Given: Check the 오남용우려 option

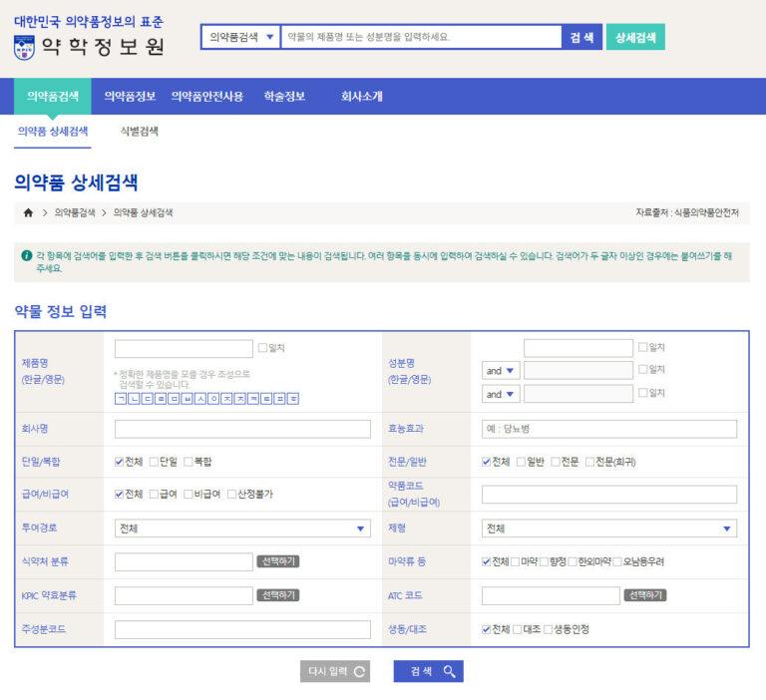Looking at the screenshot, I should 617,561.
